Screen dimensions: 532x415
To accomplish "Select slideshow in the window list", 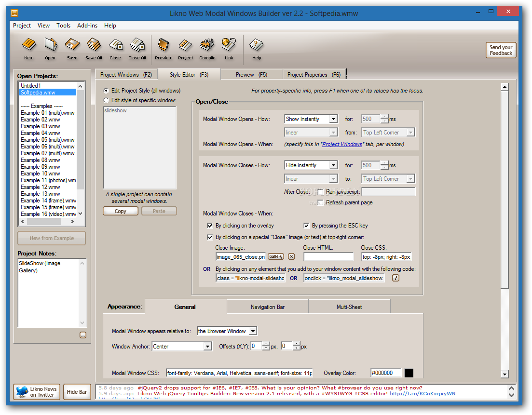I will 115,110.
